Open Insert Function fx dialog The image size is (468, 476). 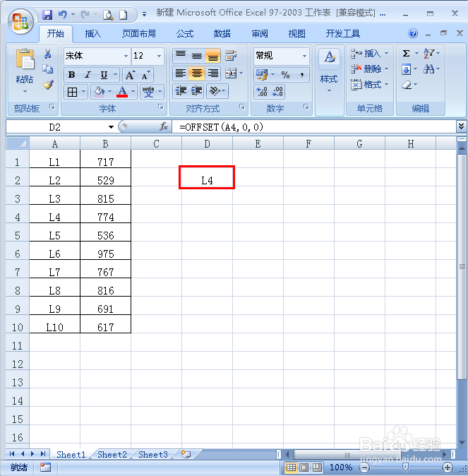pos(164,126)
